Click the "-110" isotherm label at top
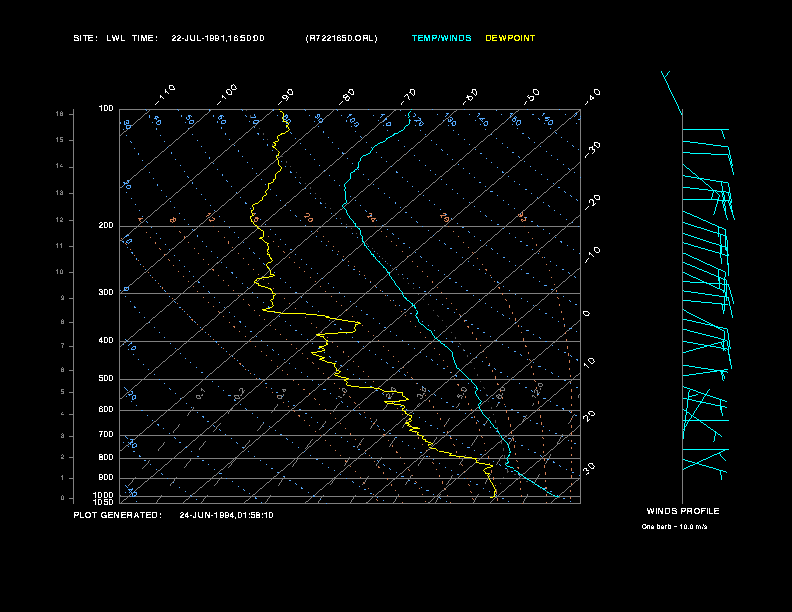 tap(165, 95)
